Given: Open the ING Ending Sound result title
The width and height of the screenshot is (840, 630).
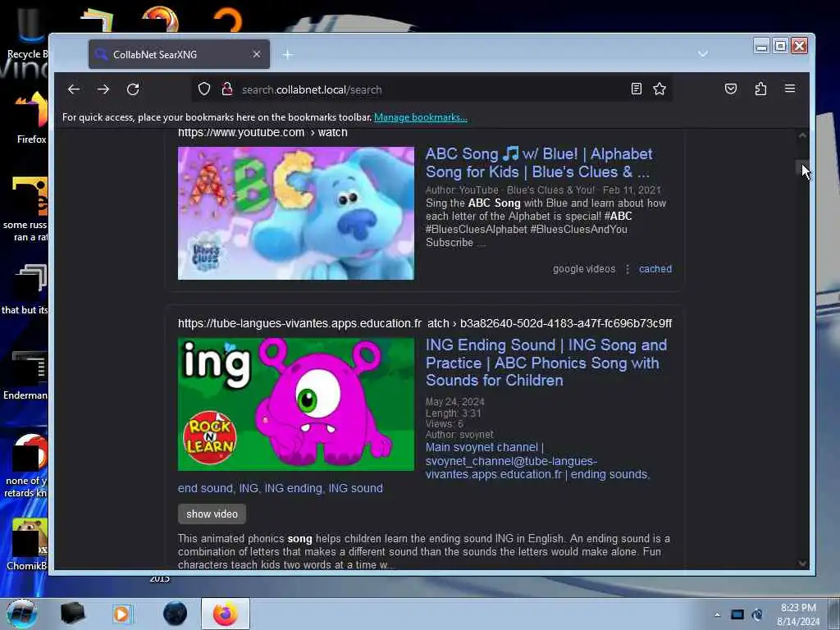Looking at the screenshot, I should pyautogui.click(x=546, y=363).
